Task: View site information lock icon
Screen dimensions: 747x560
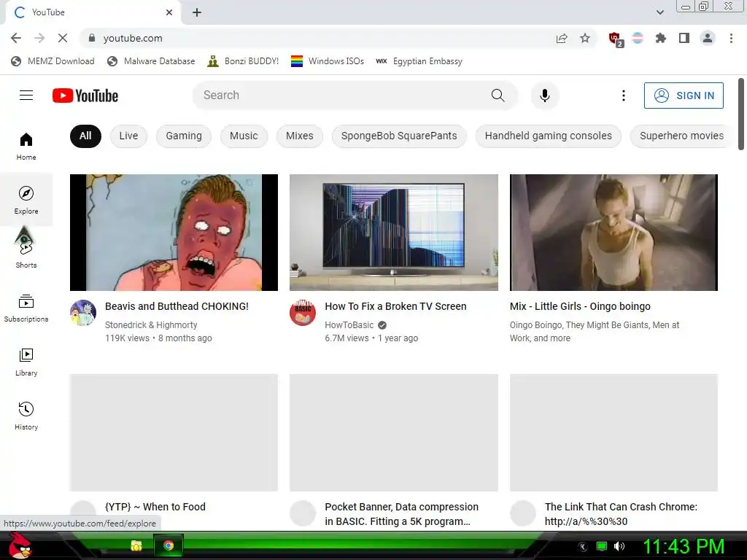Action: [x=92, y=38]
